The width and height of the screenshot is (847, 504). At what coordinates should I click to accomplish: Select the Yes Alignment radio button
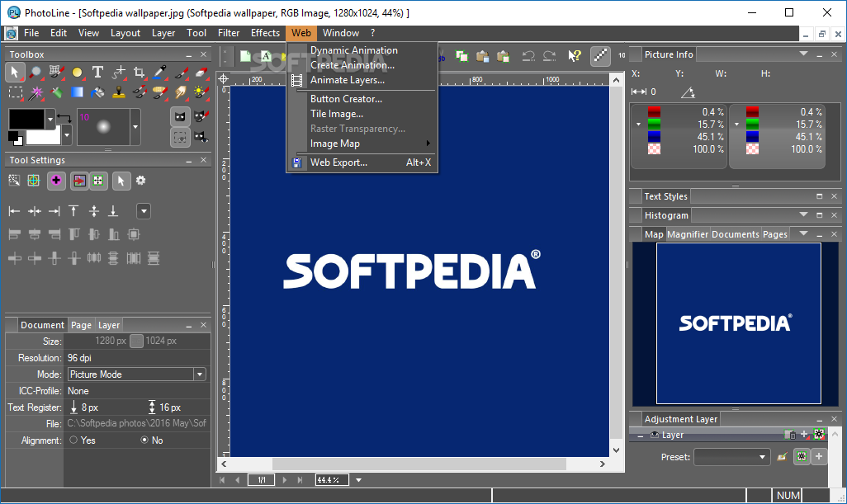click(73, 440)
